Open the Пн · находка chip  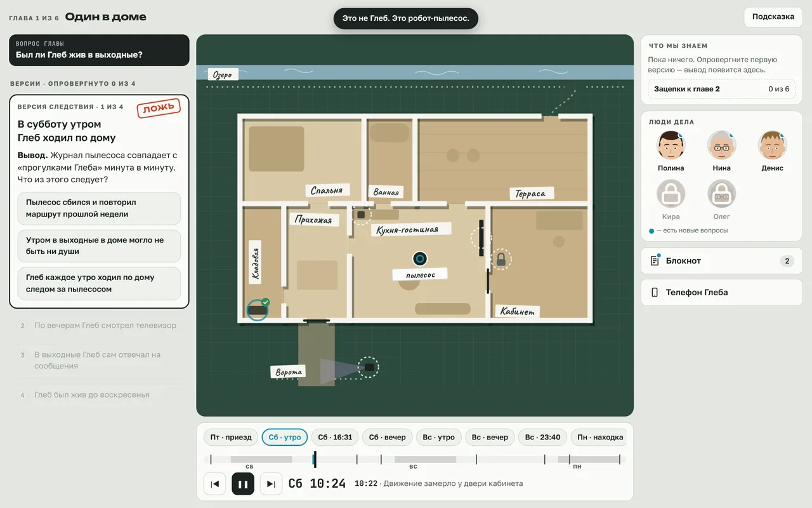click(x=600, y=438)
